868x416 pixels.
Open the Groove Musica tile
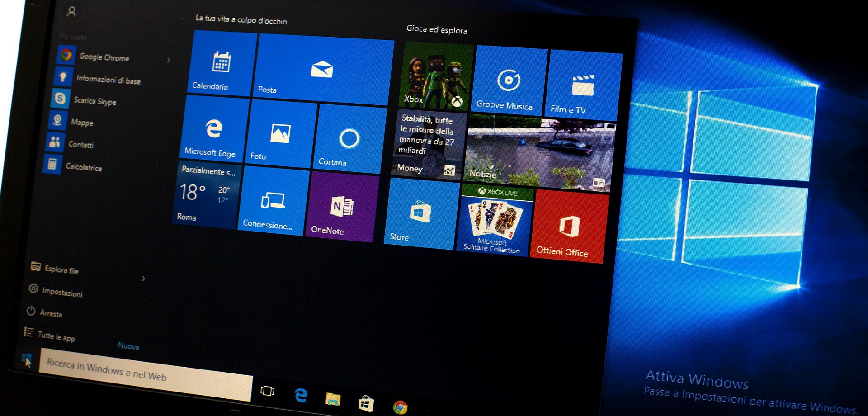[x=508, y=80]
